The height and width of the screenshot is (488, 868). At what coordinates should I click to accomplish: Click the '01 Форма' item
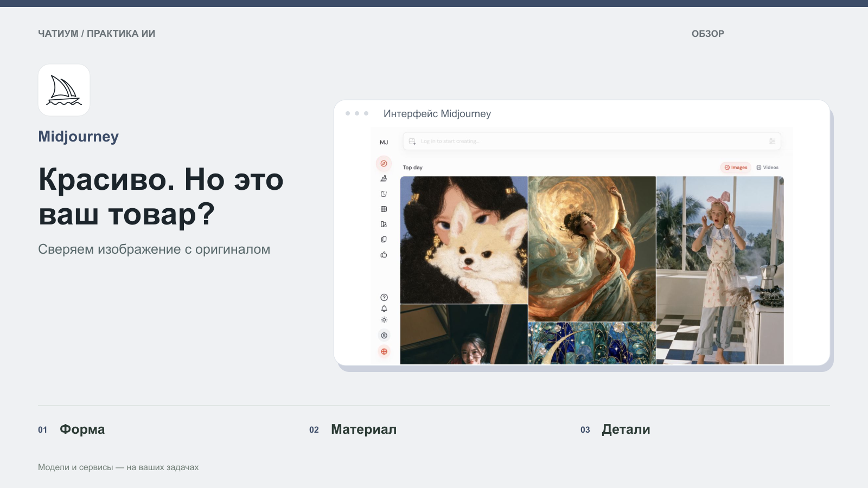click(71, 429)
